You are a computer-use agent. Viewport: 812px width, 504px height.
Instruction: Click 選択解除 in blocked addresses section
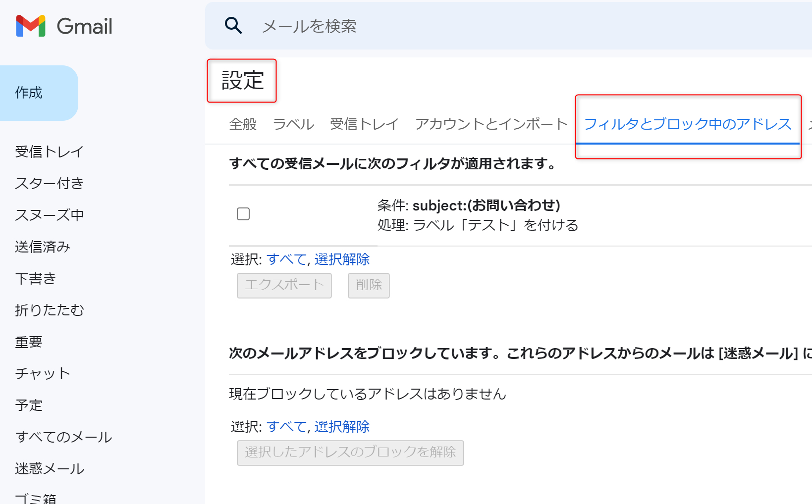coord(342,426)
